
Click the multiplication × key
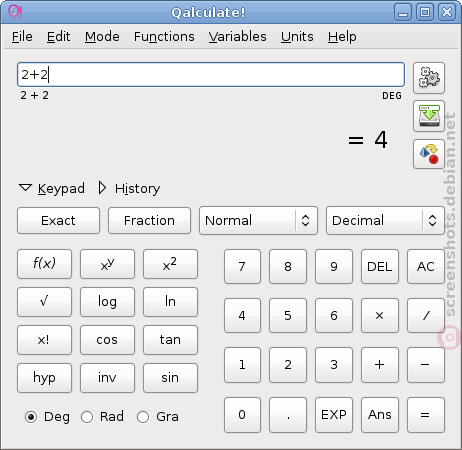coord(380,315)
